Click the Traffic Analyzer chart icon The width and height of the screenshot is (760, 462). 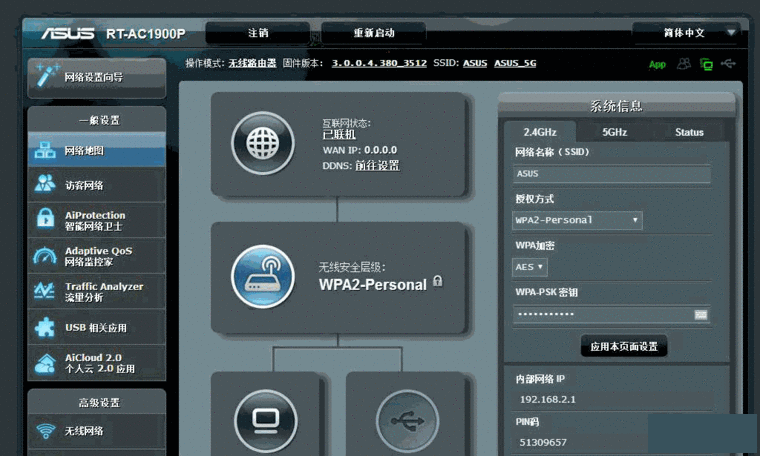pyautogui.click(x=45, y=291)
